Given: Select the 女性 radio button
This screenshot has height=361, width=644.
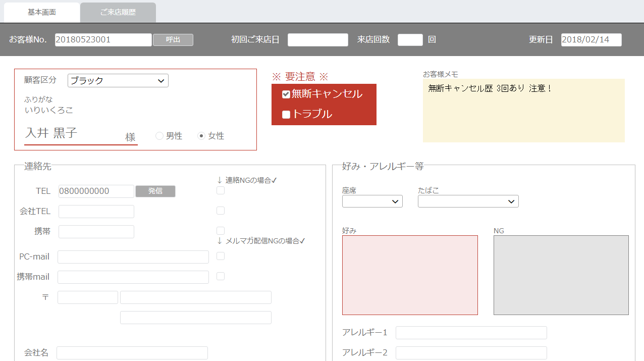Looking at the screenshot, I should click(x=201, y=136).
